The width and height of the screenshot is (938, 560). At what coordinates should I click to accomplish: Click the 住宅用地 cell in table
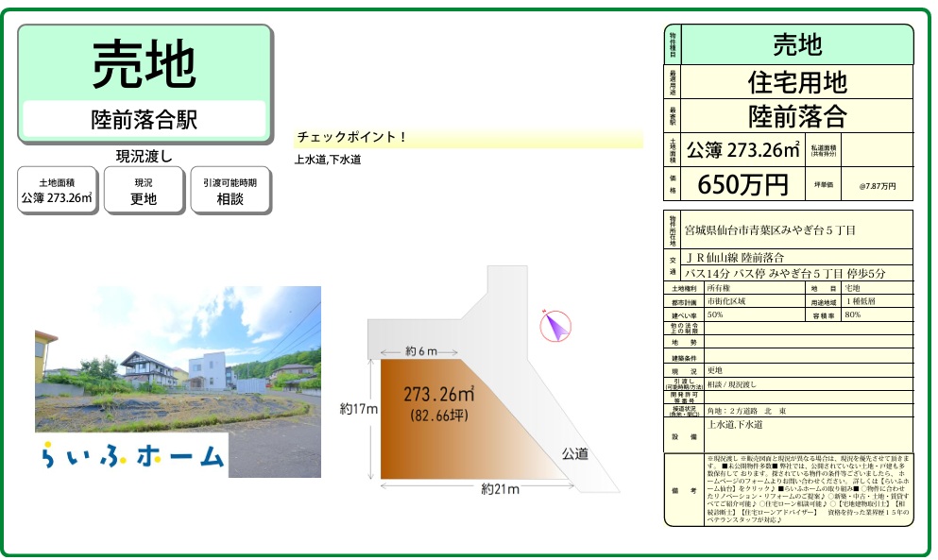point(796,82)
